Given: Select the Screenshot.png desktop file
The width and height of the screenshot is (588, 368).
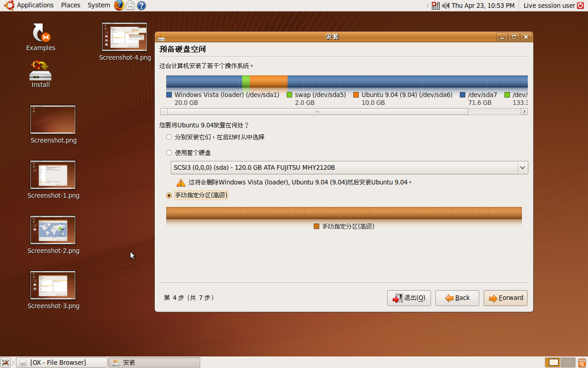Looking at the screenshot, I should pyautogui.click(x=53, y=125).
